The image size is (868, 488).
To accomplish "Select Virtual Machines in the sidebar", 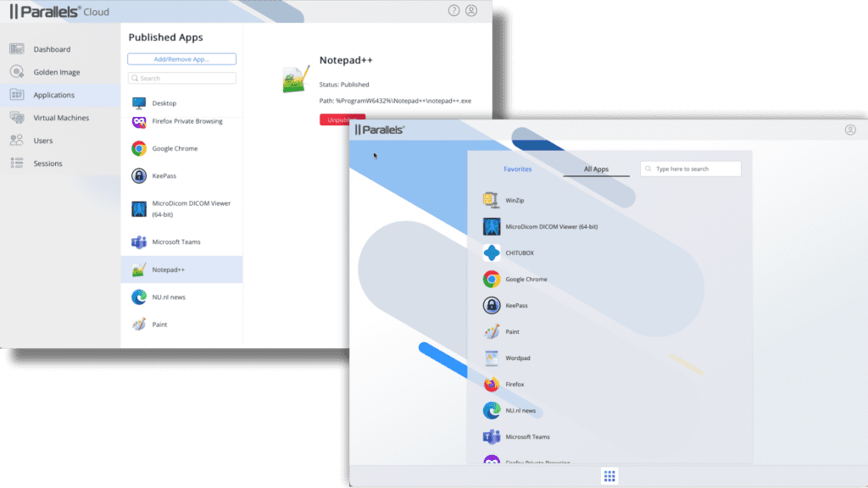I will [61, 118].
